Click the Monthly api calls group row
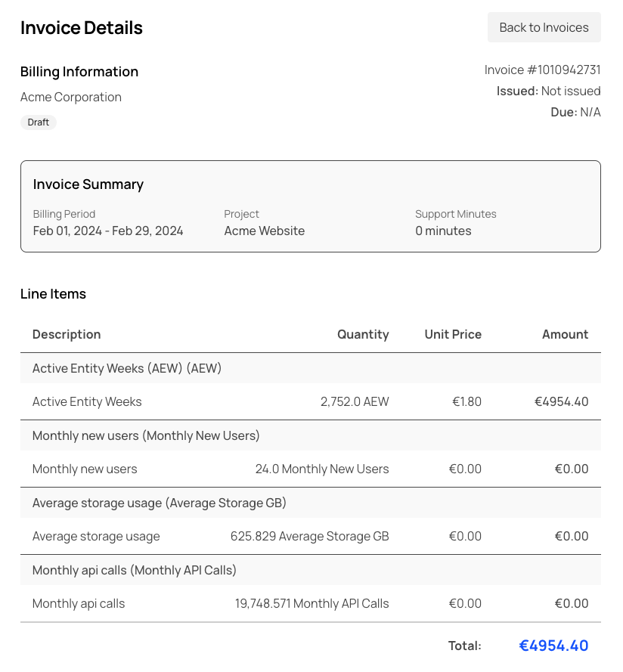623x672 pixels. 134,570
